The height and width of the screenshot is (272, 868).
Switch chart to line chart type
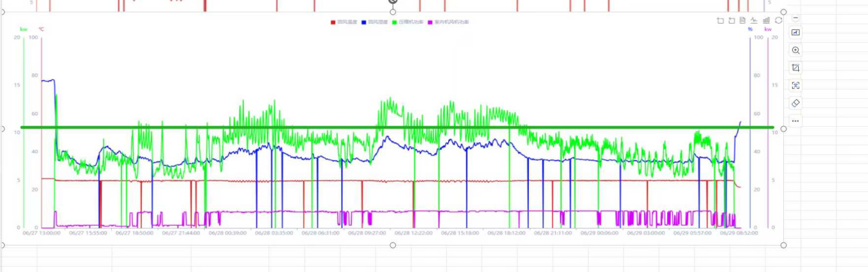click(x=754, y=21)
